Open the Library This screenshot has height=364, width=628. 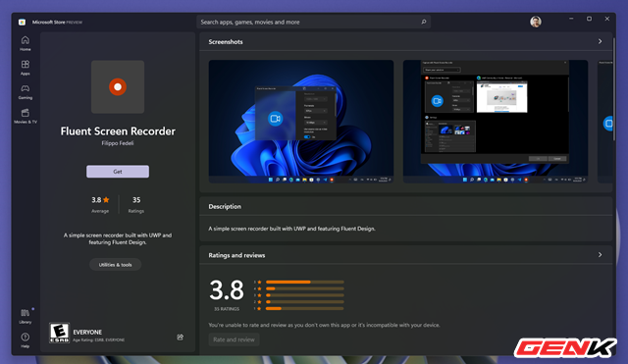click(26, 316)
